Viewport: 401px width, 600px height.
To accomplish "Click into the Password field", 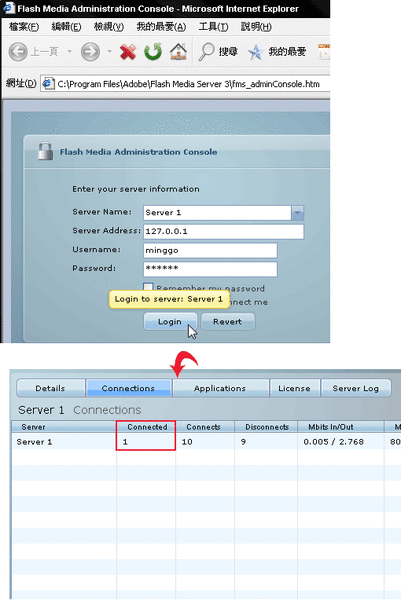I will (210, 269).
